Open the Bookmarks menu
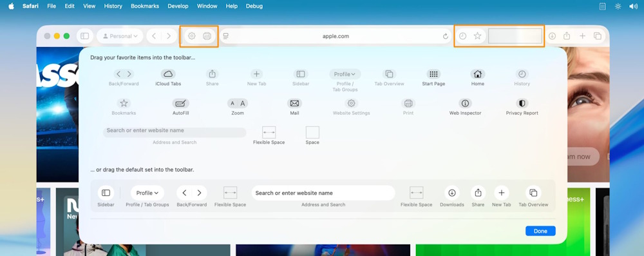Viewport: 644px width, 256px height. tap(144, 6)
